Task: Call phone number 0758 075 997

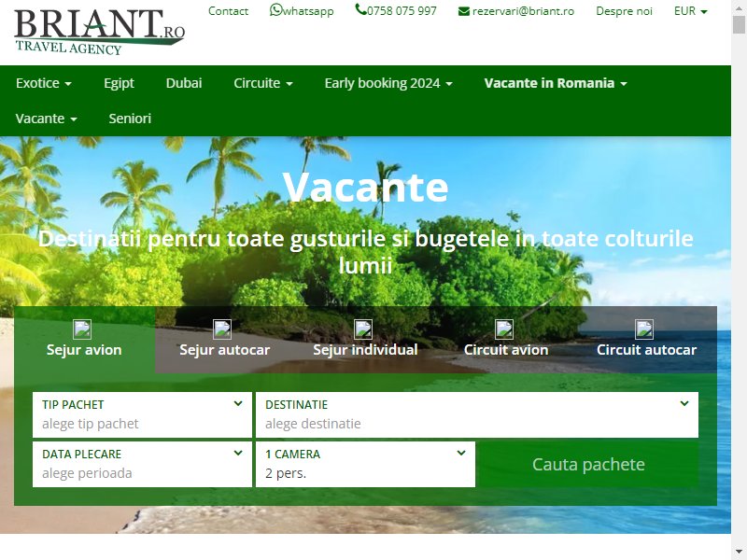Action: (x=396, y=10)
